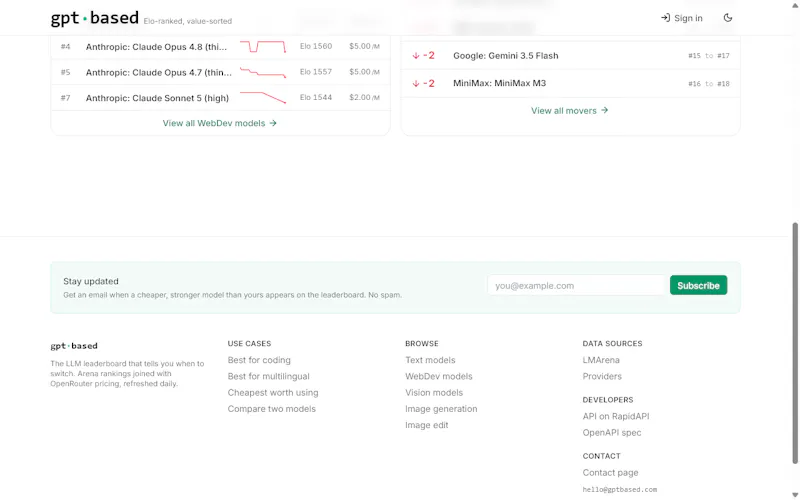Image resolution: width=800 pixels, height=500 pixels.
Task: Open Best for coding link
Action: 259,360
